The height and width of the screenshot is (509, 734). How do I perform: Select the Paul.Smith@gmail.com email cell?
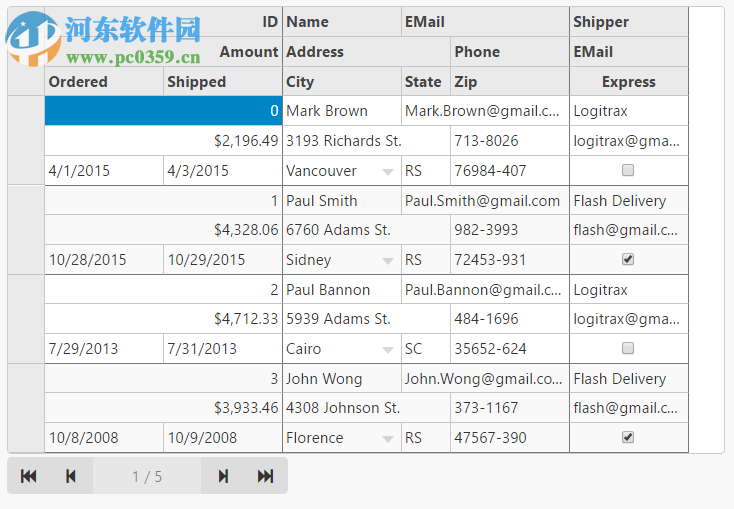485,200
